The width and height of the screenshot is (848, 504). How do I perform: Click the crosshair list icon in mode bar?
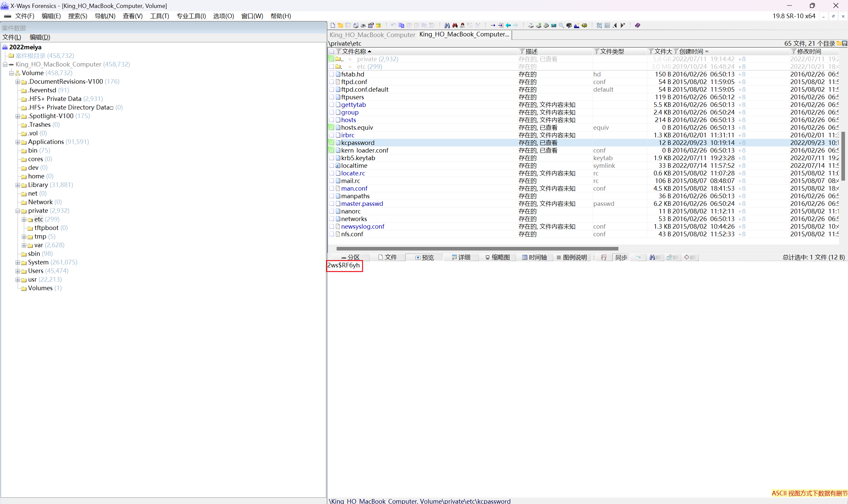[x=690, y=257]
